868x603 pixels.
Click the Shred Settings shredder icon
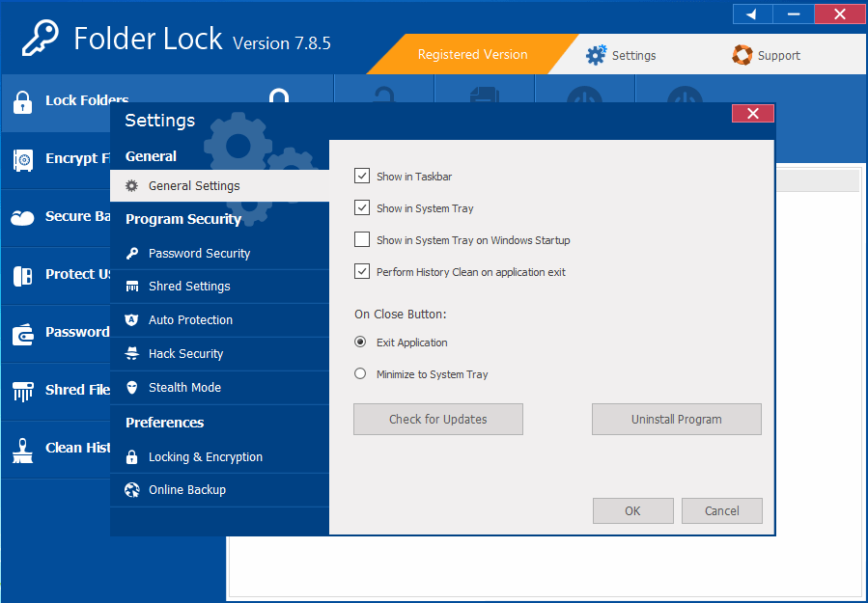(x=132, y=287)
